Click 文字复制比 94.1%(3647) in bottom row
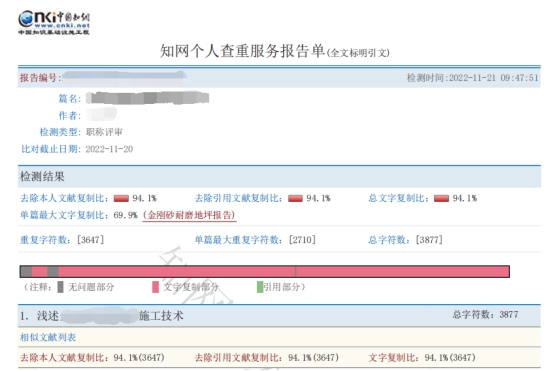The width and height of the screenshot is (554, 371). tap(422, 358)
